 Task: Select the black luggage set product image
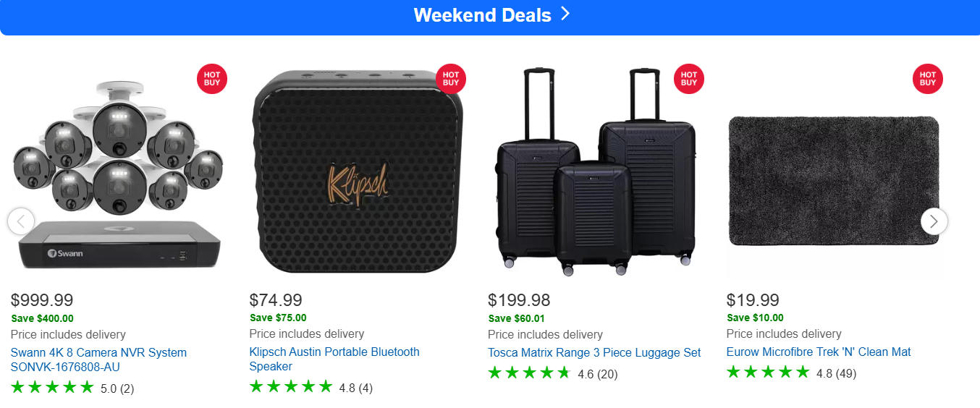[595, 172]
